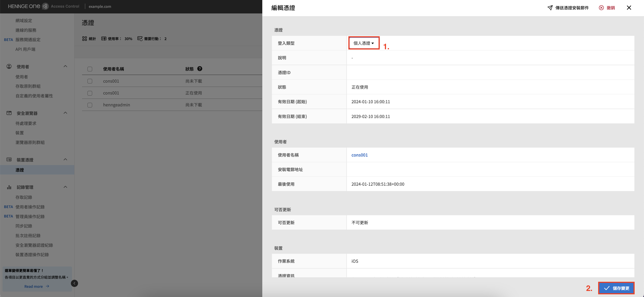Click the 正在使用 status value in panel
The image size is (644, 297).
pyautogui.click(x=360, y=87)
